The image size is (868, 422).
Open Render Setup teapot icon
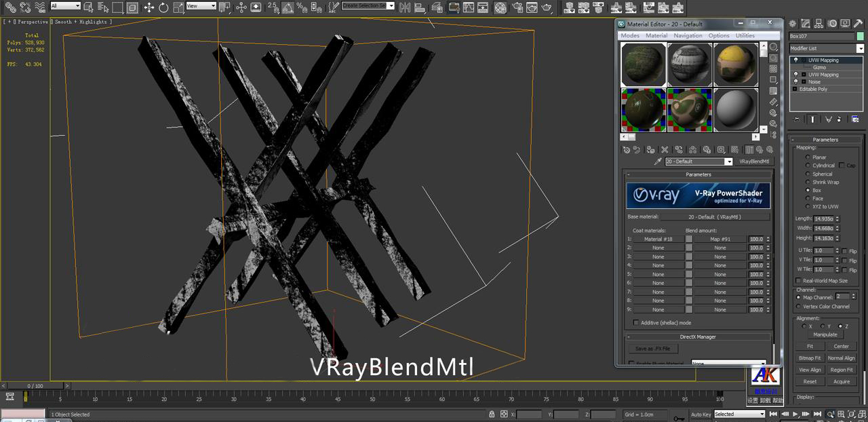517,7
